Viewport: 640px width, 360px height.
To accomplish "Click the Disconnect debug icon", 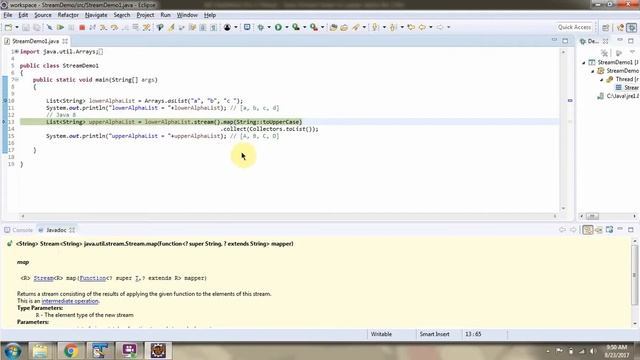I will (x=93, y=27).
